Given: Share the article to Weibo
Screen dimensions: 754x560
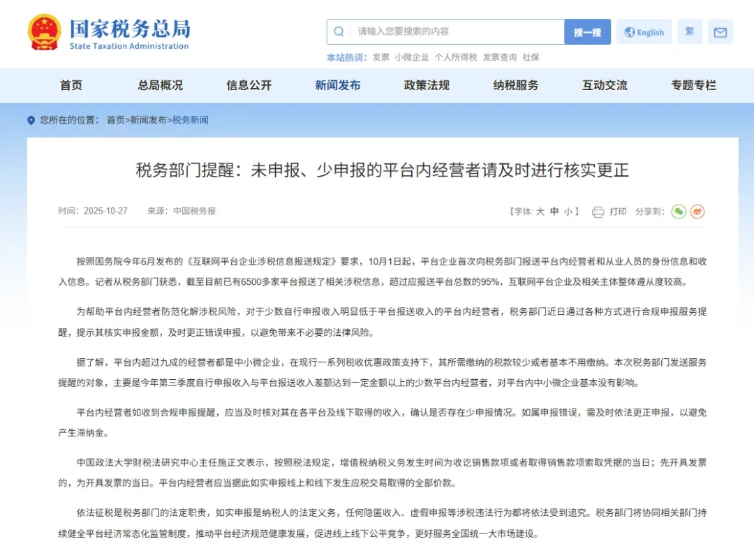Looking at the screenshot, I should click(697, 212).
